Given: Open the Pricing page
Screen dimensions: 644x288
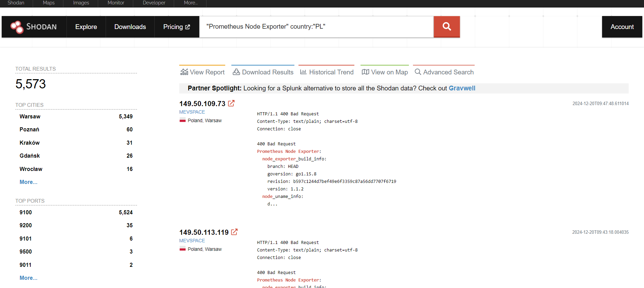Looking at the screenshot, I should pos(177,27).
